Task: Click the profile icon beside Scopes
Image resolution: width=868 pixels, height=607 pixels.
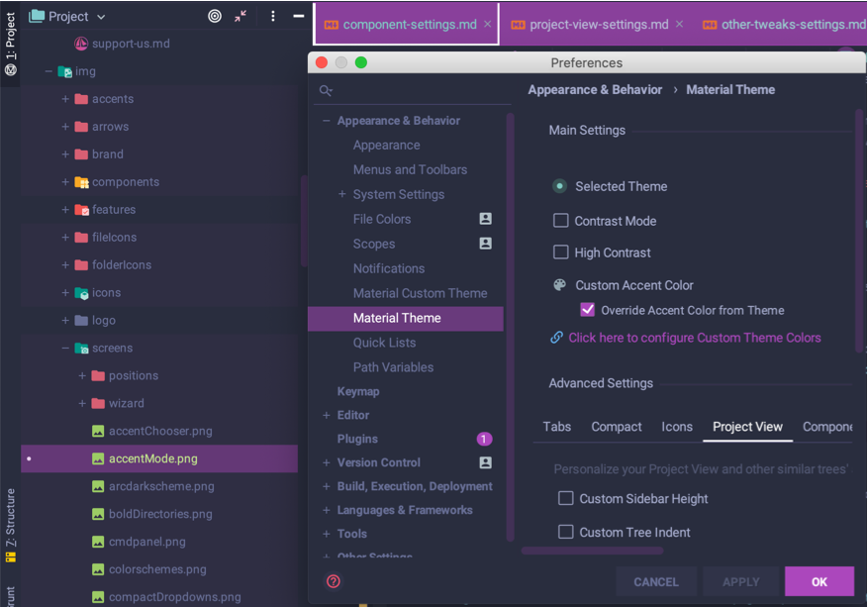Action: coord(486,244)
